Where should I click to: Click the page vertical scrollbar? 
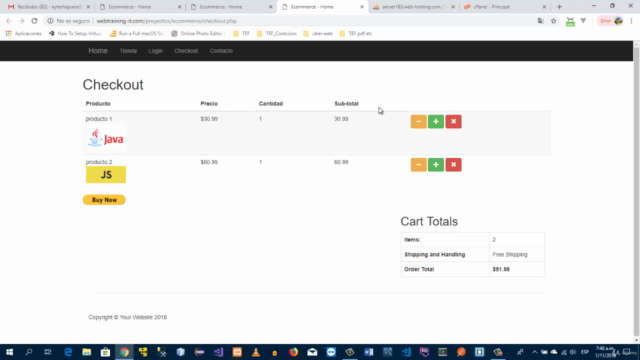[x=636, y=192]
